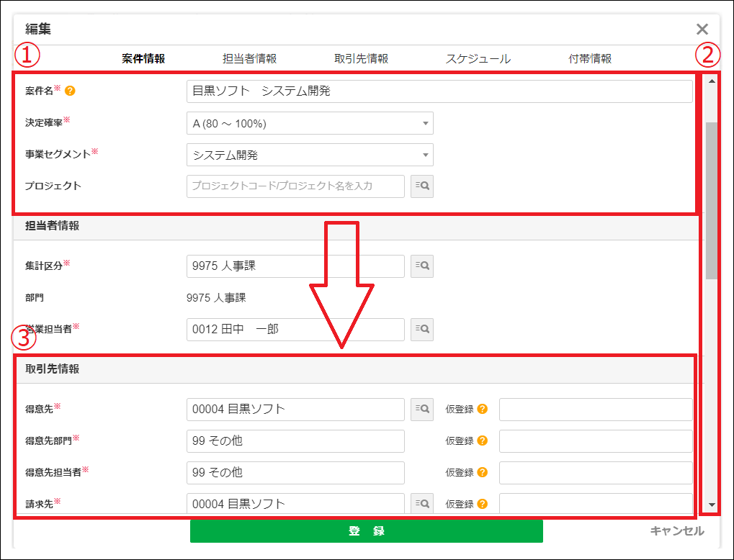Click search icon next to 集計区分 field
Image resolution: width=734 pixels, height=560 pixels.
[422, 266]
